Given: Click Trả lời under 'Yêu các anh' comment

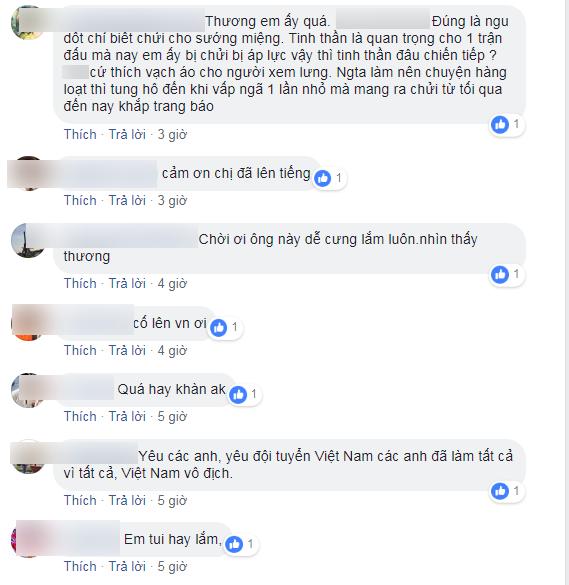Looking at the screenshot, I should click(127, 500).
